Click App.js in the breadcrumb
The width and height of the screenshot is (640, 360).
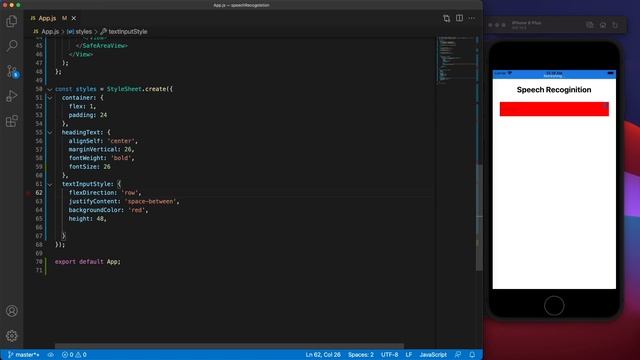[50, 31]
